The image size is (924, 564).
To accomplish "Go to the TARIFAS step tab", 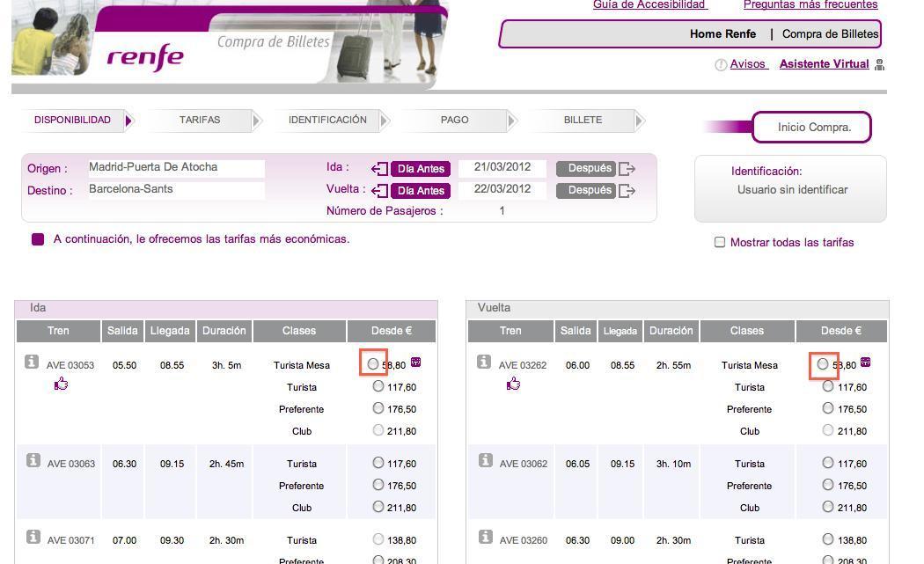I will [200, 121].
